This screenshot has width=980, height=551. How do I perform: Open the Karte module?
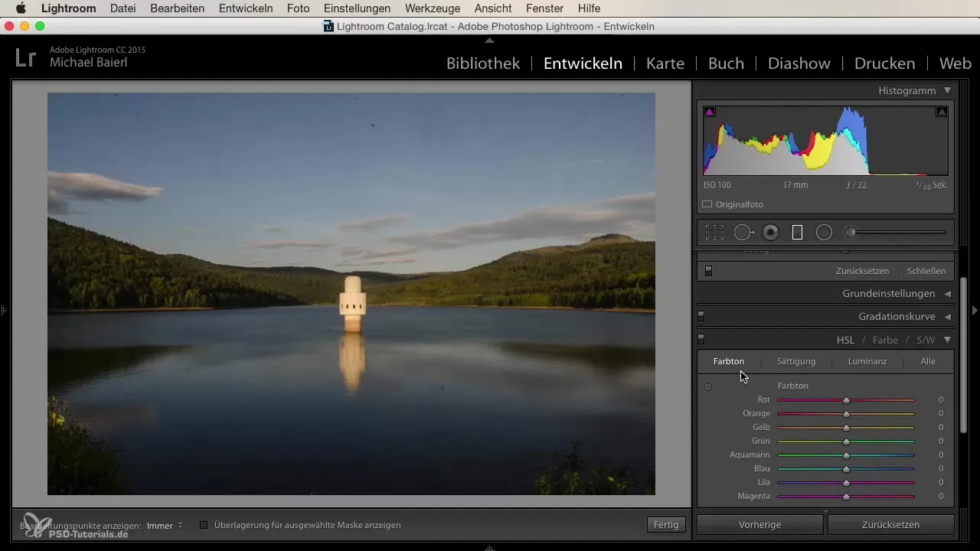click(665, 64)
